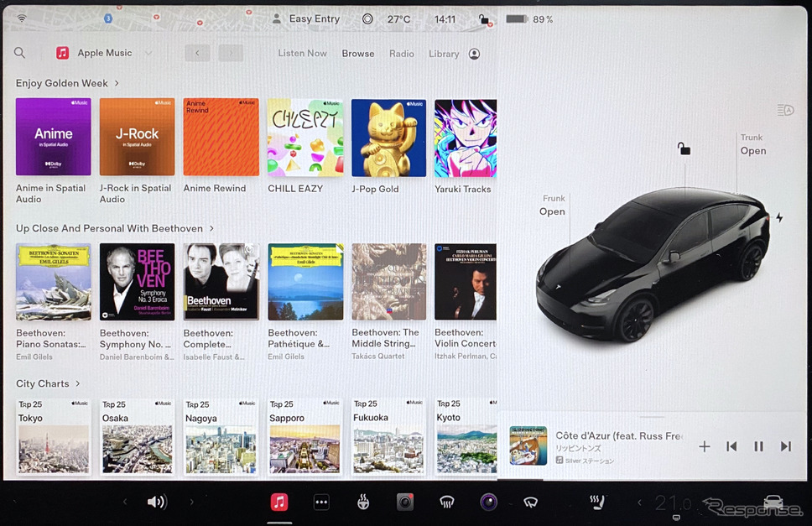The height and width of the screenshot is (526, 812).
Task: Switch to the Library tab
Action: (x=444, y=54)
